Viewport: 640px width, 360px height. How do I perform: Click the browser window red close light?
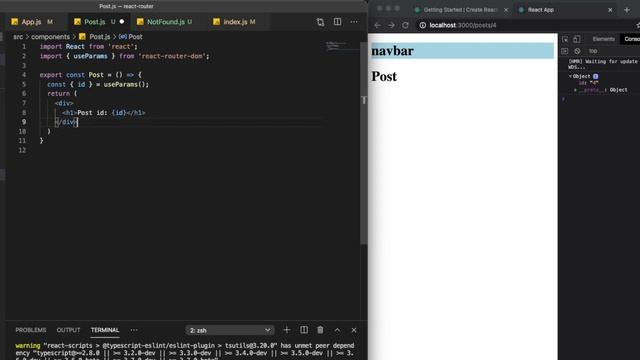coord(380,9)
